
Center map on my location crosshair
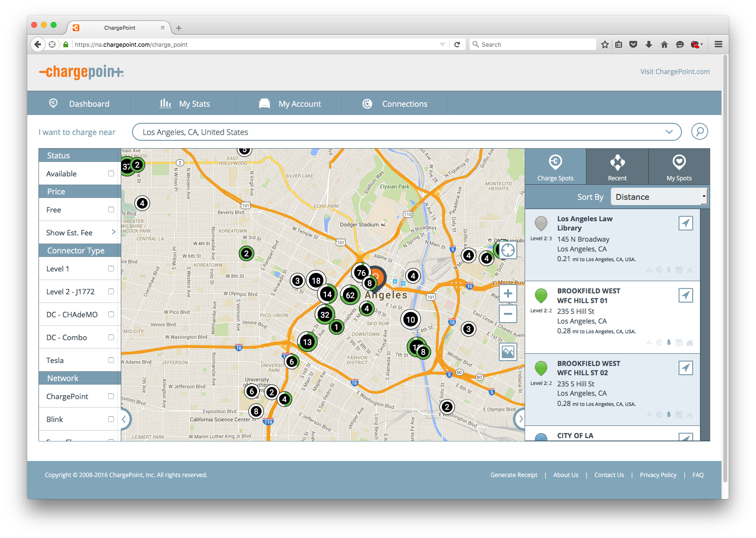click(x=508, y=250)
